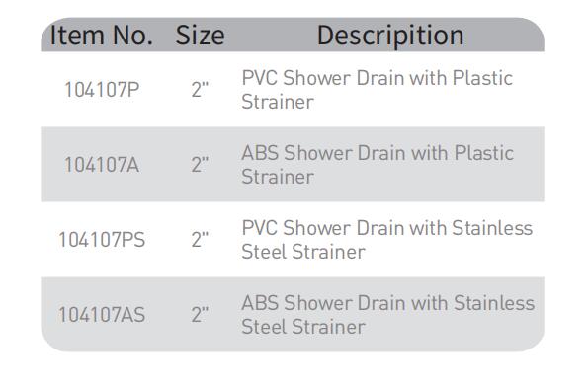Image resolution: width=588 pixels, height=388 pixels.
Task: Select the Size column header
Action: (200, 36)
